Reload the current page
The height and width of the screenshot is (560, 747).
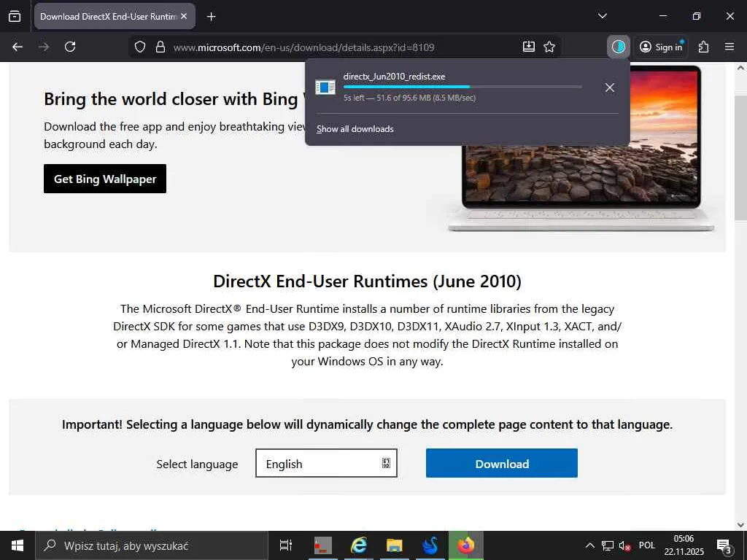70,47
